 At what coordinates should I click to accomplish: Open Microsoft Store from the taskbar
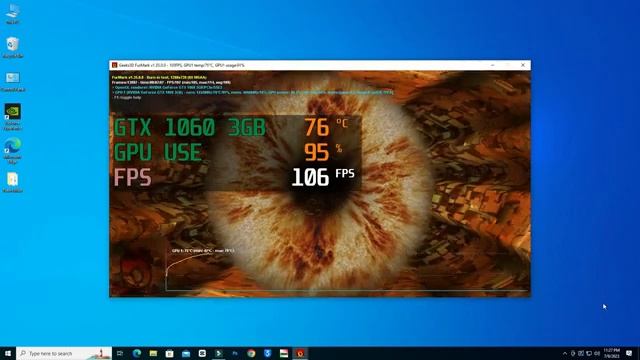[x=169, y=353]
